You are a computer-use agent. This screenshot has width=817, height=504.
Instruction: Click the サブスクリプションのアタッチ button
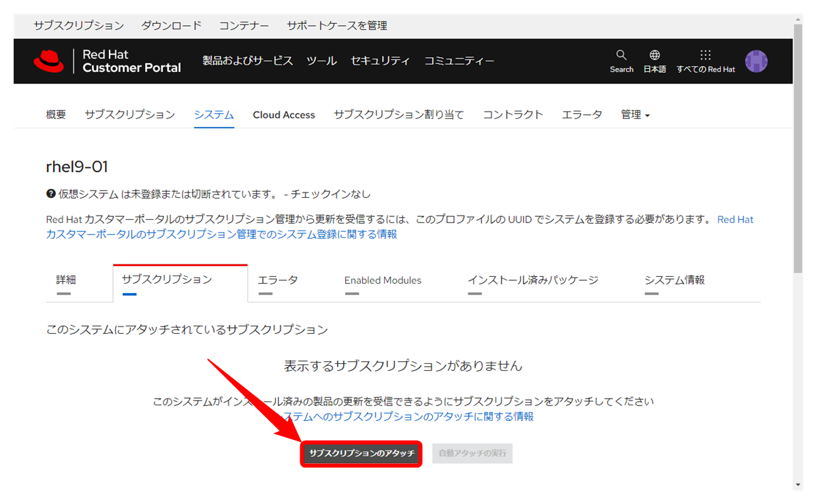(362, 454)
